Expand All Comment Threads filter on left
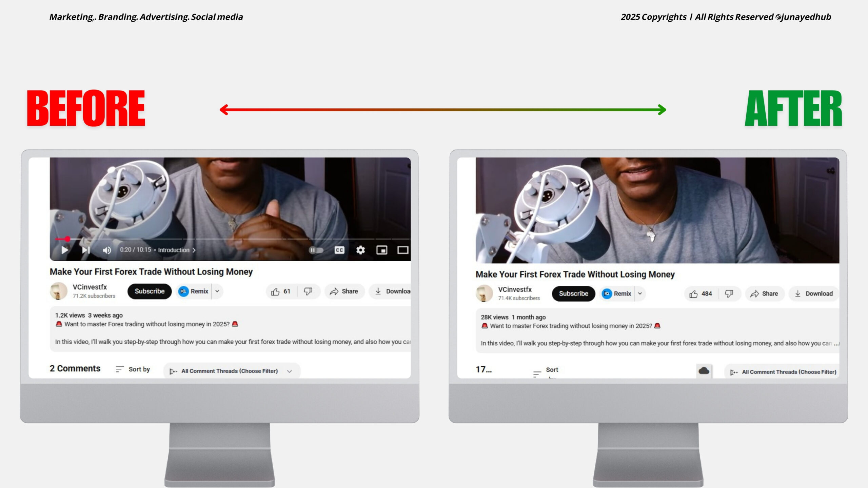 coord(289,371)
